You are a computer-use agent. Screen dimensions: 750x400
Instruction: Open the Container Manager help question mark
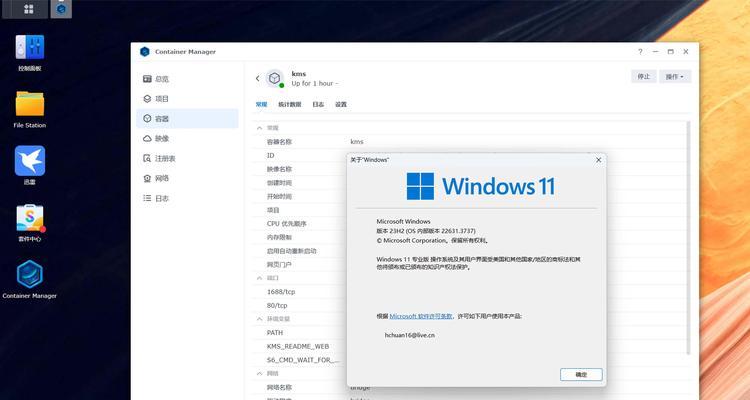(x=640, y=52)
